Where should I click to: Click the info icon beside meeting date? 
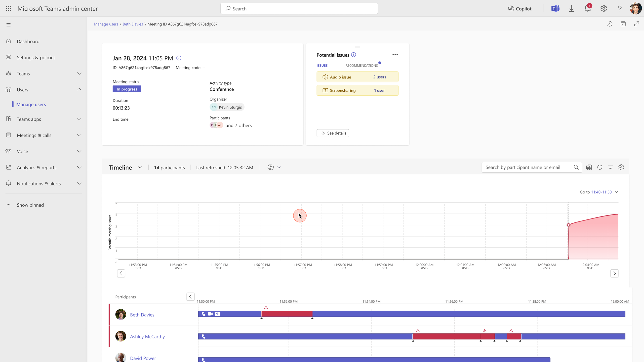(x=179, y=58)
